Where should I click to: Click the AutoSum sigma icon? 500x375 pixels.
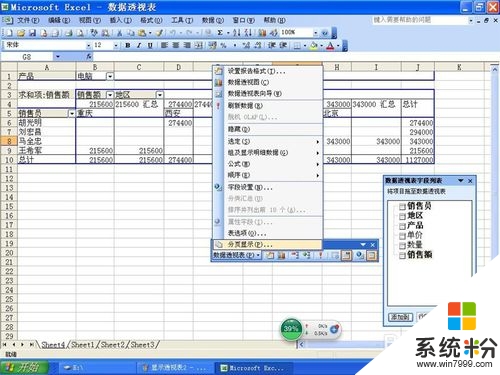point(220,33)
